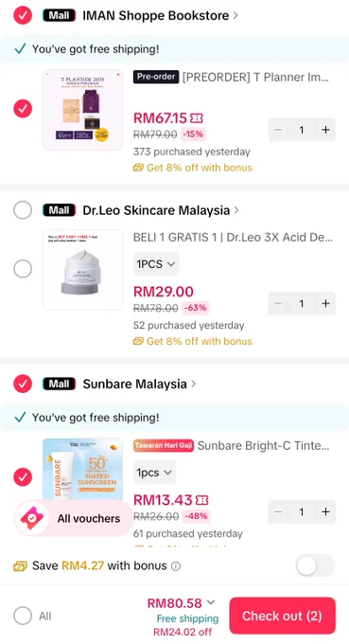Open the 1PCS variant dropdown for Dr.Leo

tap(156, 264)
